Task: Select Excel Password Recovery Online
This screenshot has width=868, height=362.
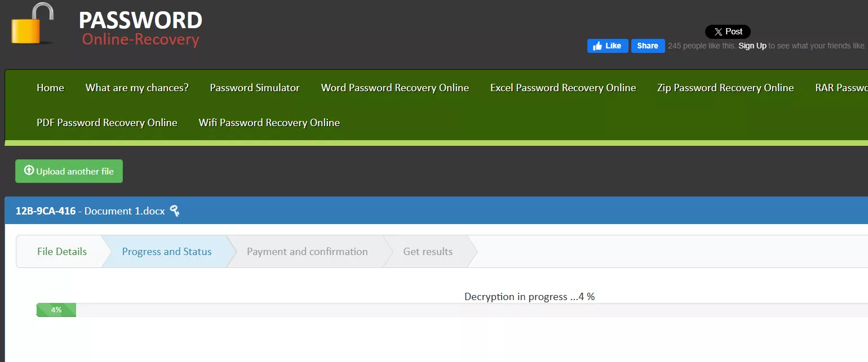Action: coord(563,88)
